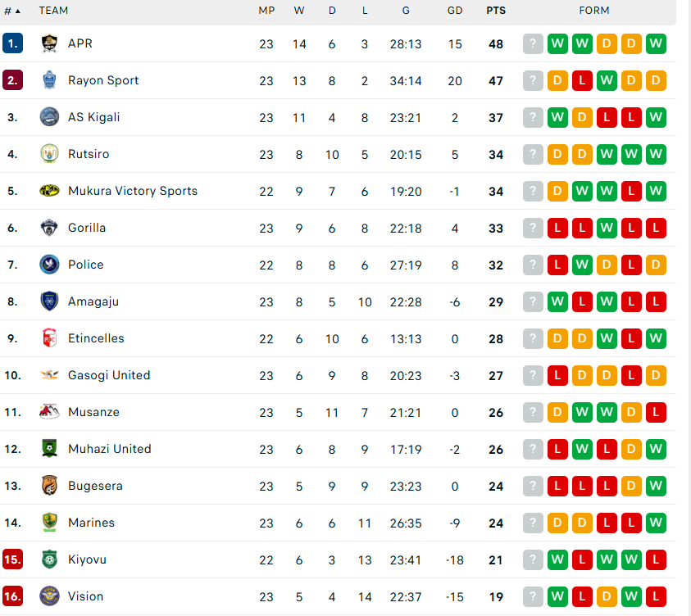
Task: Open the Amagaju team name link
Action: [93, 301]
